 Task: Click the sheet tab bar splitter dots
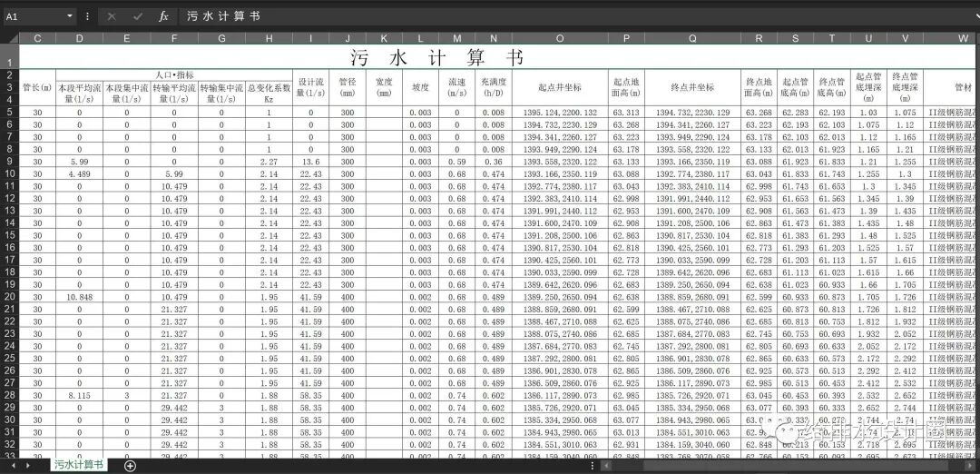pyautogui.click(x=592, y=466)
